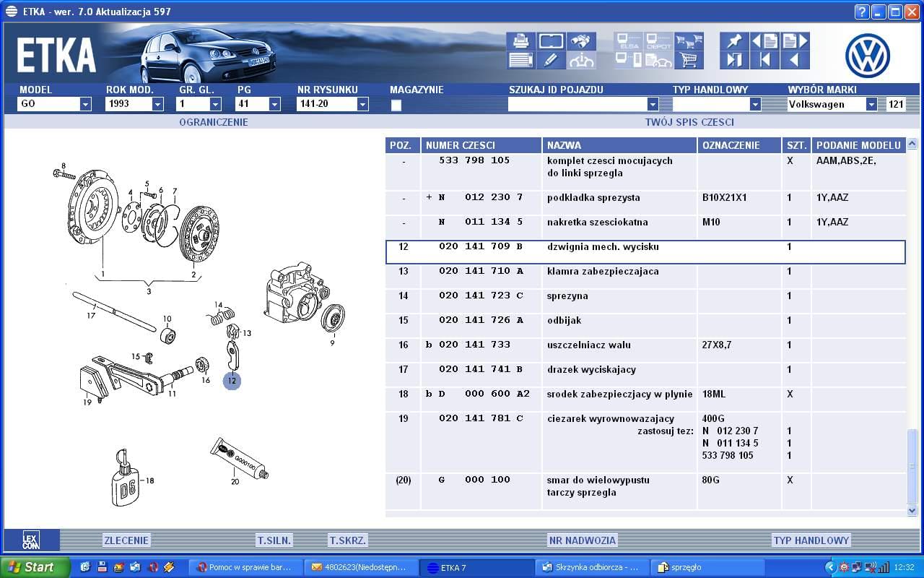Viewport: 924px width, 578px height.
Task: Click the parts list scrollbar thumb
Action: [912, 466]
